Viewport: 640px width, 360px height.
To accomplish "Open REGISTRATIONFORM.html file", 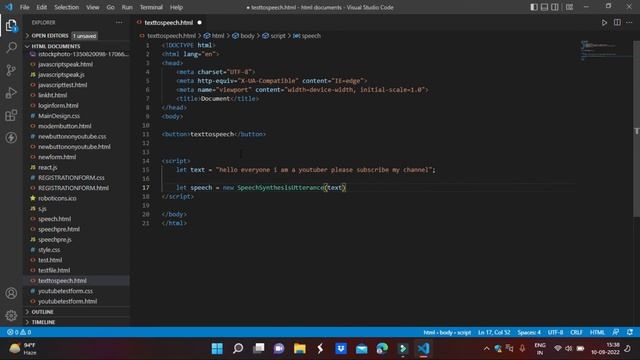I will click(x=73, y=188).
